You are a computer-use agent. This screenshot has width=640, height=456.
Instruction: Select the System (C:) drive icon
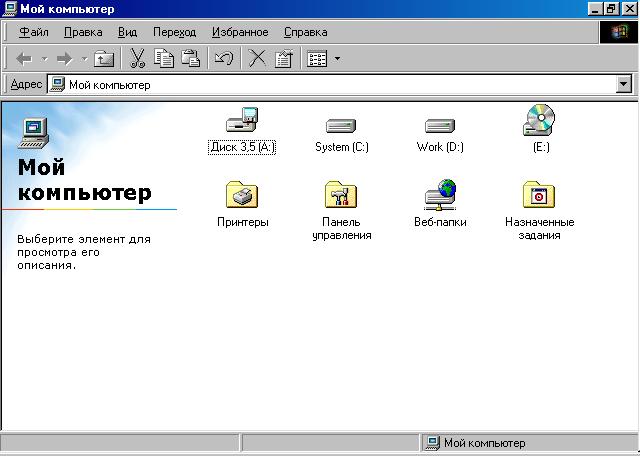[341, 126]
